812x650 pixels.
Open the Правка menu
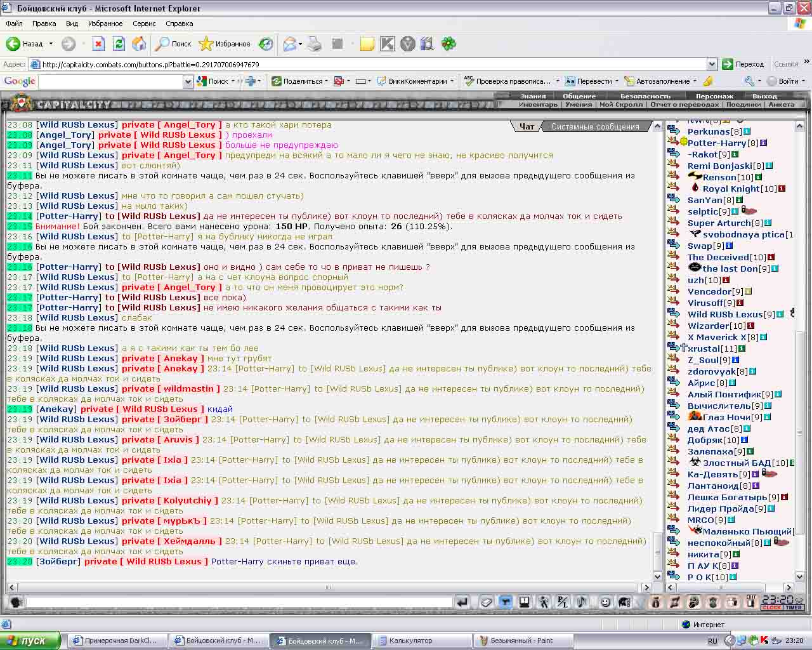[x=44, y=23]
